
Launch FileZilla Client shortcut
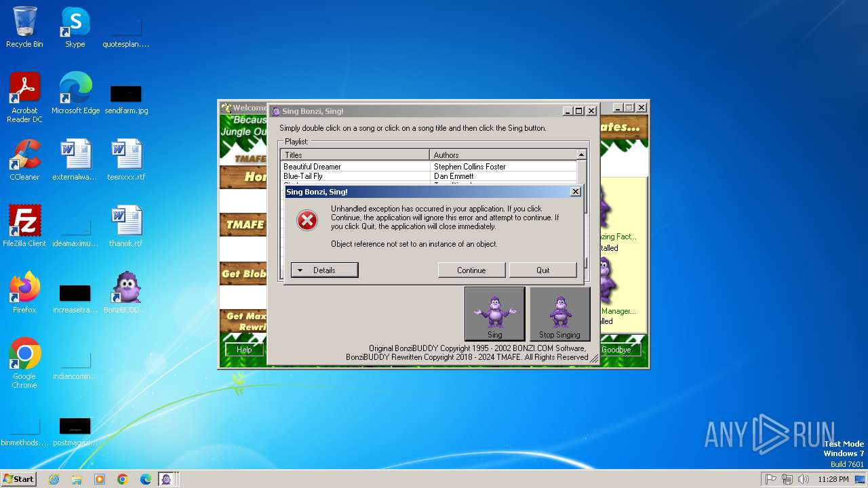24,226
